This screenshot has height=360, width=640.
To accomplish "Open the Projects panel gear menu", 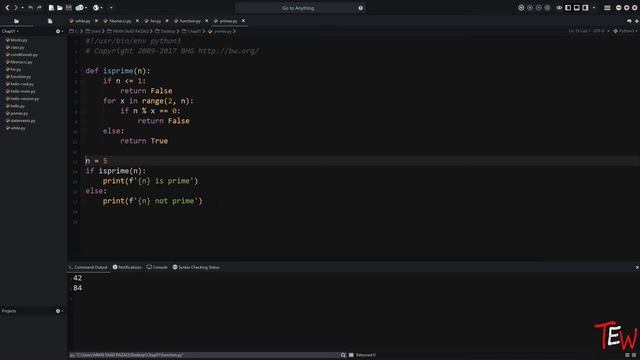I will pyautogui.click(x=59, y=311).
